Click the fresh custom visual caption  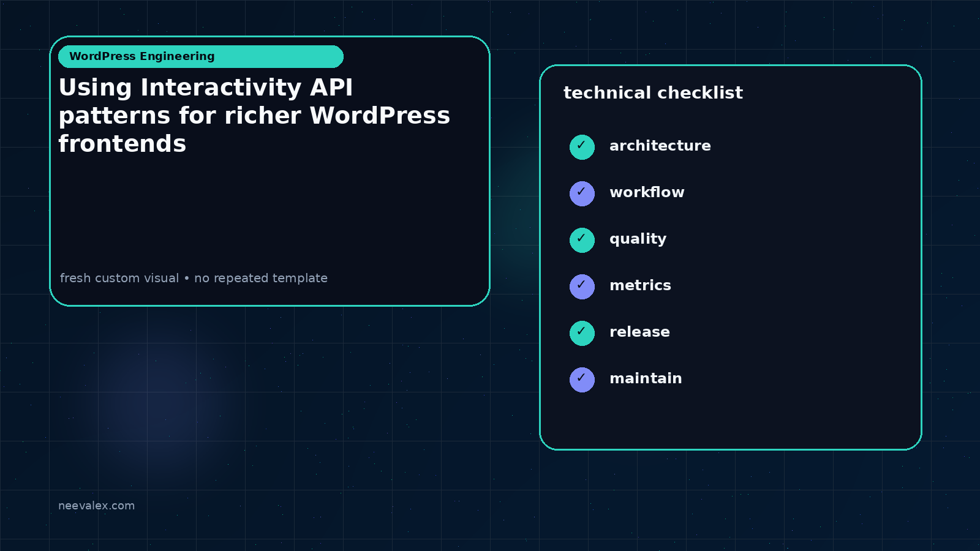click(x=194, y=278)
